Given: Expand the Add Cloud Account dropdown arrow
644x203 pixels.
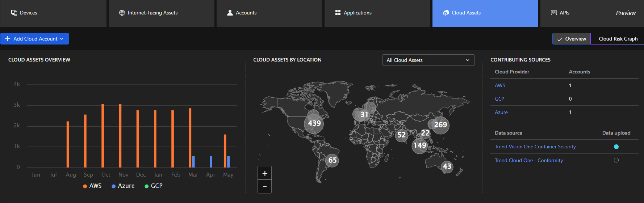Looking at the screenshot, I should (62, 39).
